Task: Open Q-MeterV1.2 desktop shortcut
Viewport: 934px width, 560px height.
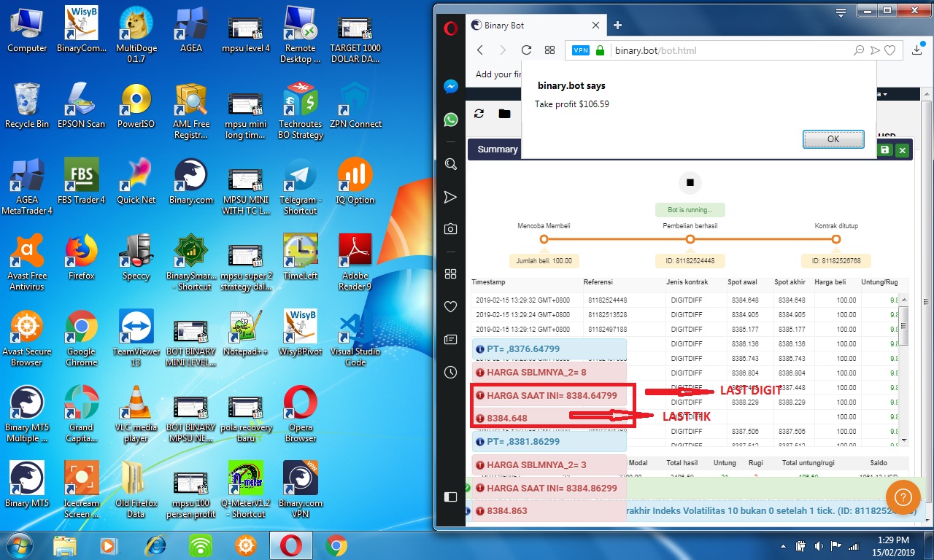Action: 246,490
